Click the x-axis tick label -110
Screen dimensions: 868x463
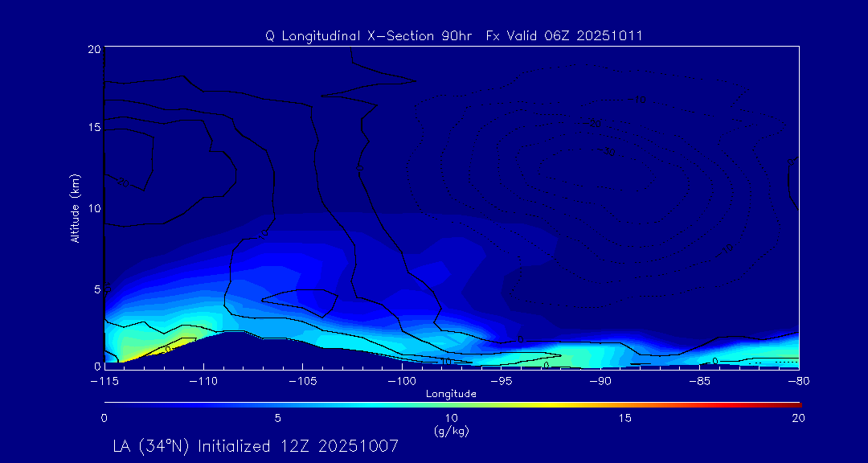click(203, 382)
